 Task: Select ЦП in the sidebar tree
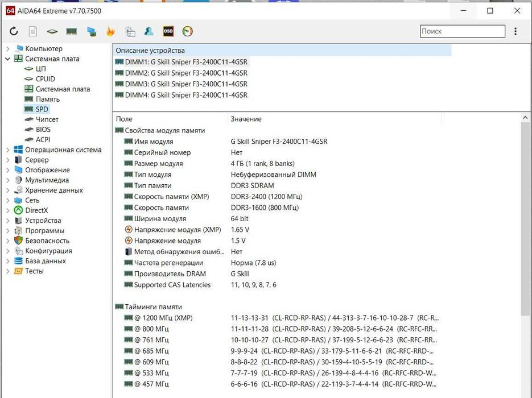35,69
